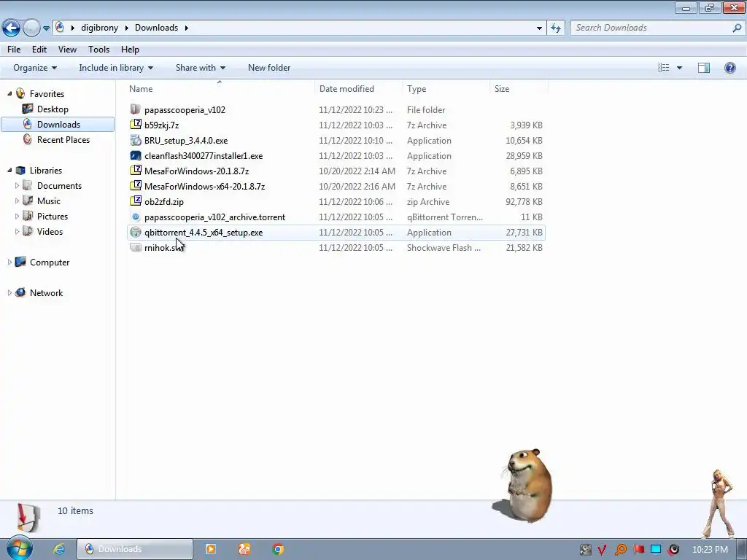Image resolution: width=747 pixels, height=560 pixels.
Task: Select Desktop in Favorites
Action: point(53,109)
